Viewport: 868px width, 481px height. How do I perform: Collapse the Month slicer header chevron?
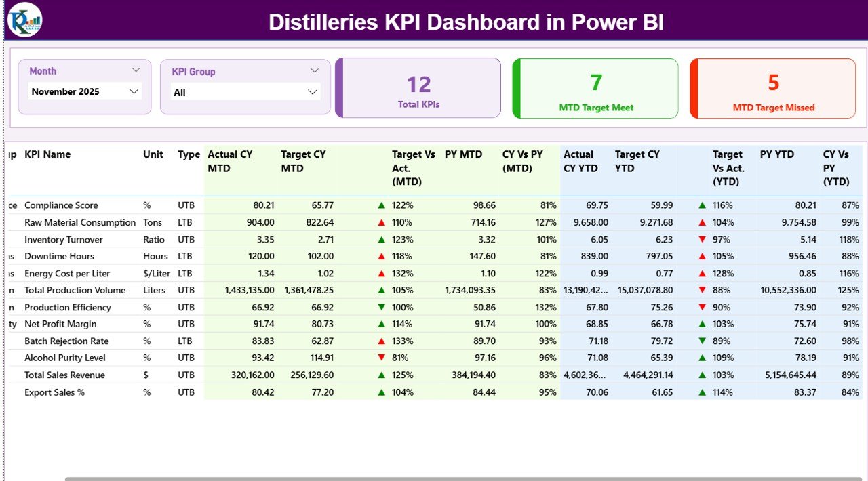point(136,69)
